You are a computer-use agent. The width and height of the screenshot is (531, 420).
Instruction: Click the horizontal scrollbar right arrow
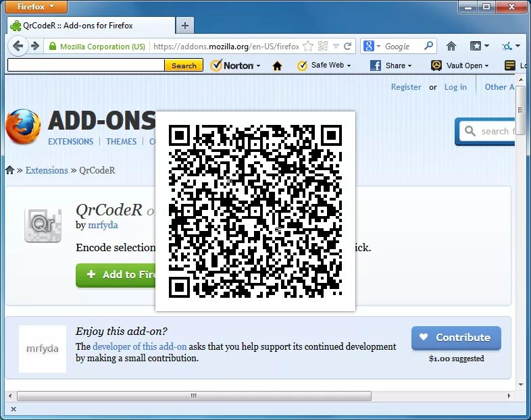tap(509, 396)
